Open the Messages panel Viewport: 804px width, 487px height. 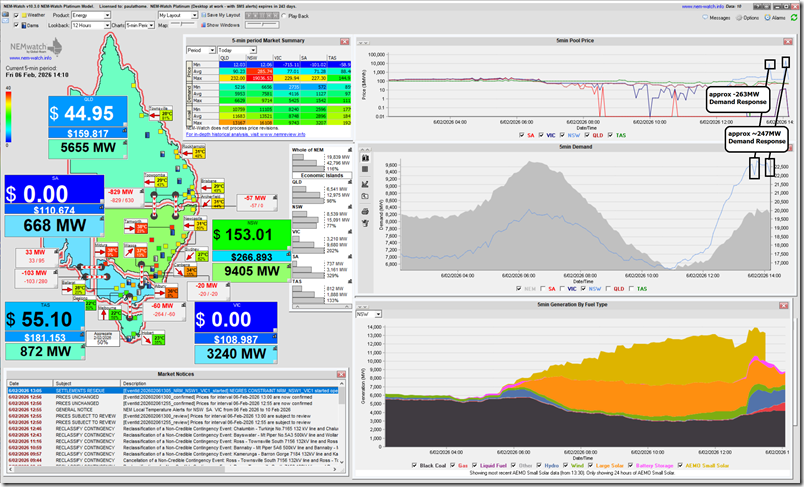(716, 17)
